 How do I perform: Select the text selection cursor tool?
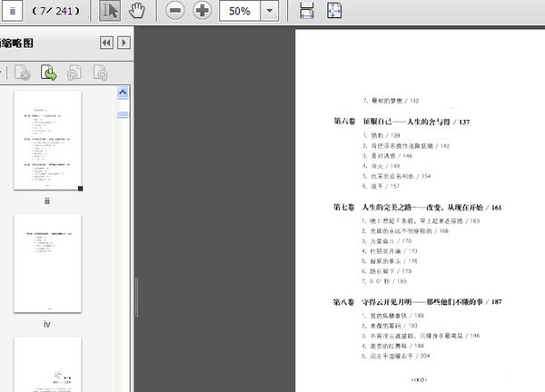[x=110, y=12]
